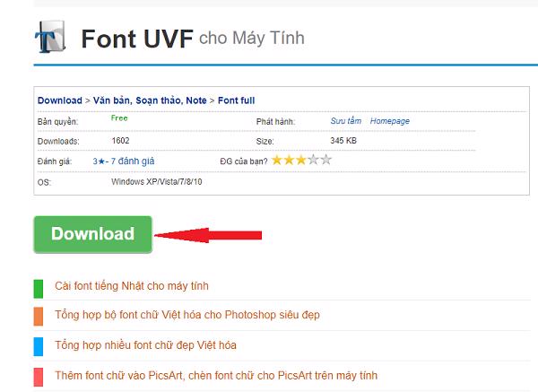Rate with the third star
Screen dimensions: 538x392
(x=301, y=160)
